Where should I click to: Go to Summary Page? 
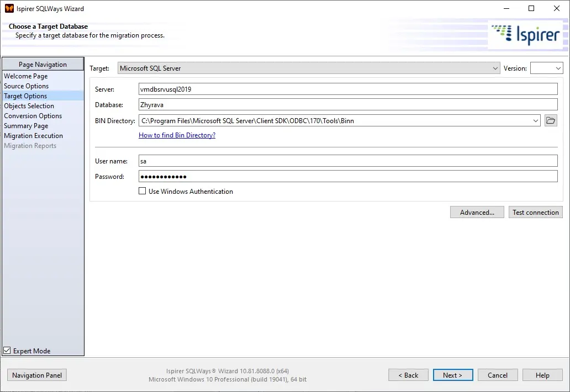pos(26,126)
